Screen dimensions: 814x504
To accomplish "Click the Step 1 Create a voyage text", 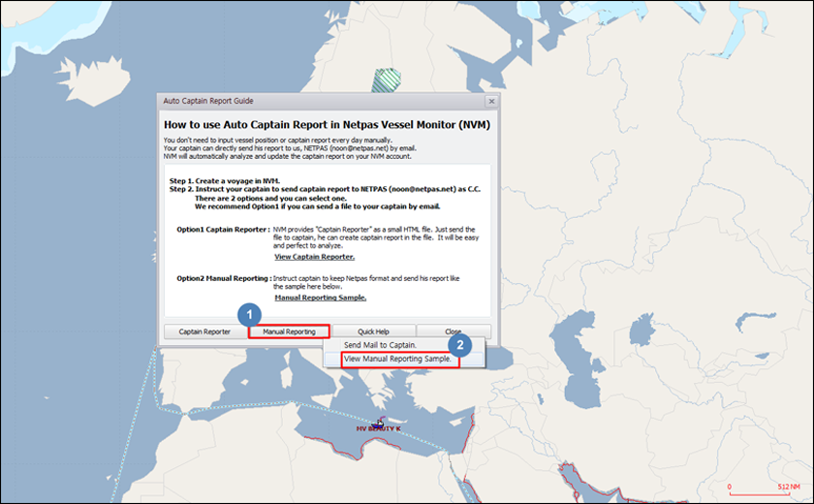I will pyautogui.click(x=225, y=181).
